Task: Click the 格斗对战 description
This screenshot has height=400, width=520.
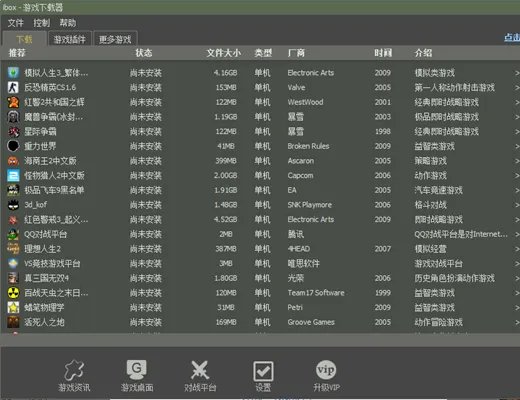Action: [431, 205]
